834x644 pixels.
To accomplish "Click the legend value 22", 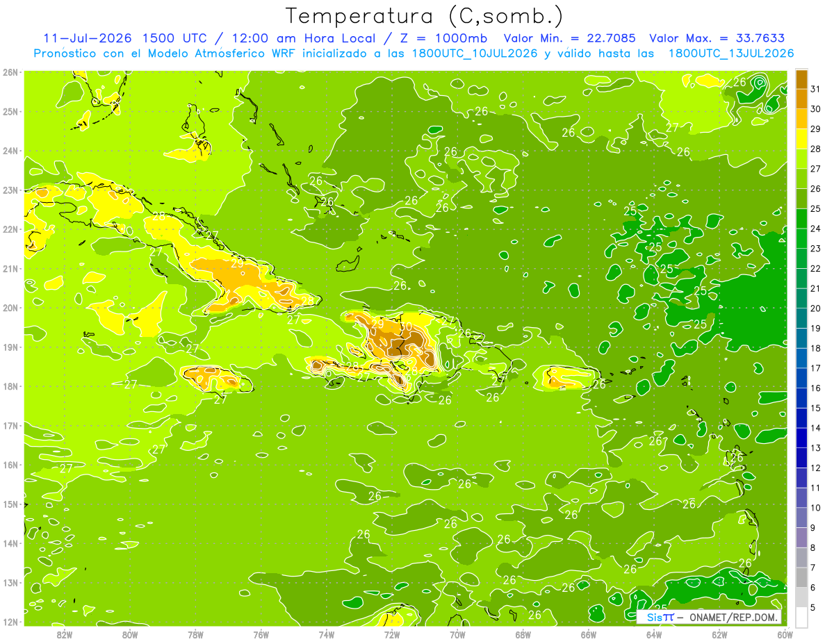I will 815,268.
